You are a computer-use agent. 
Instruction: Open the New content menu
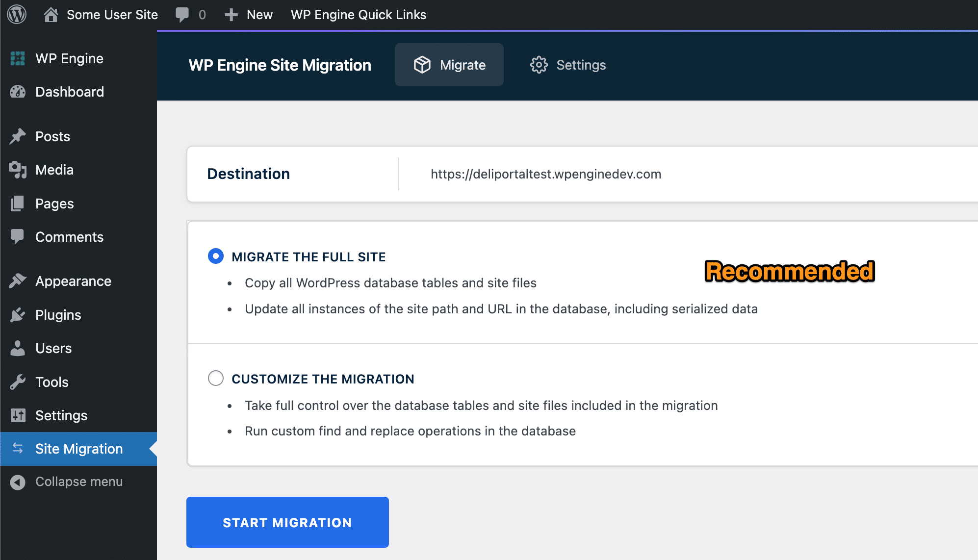pos(249,14)
